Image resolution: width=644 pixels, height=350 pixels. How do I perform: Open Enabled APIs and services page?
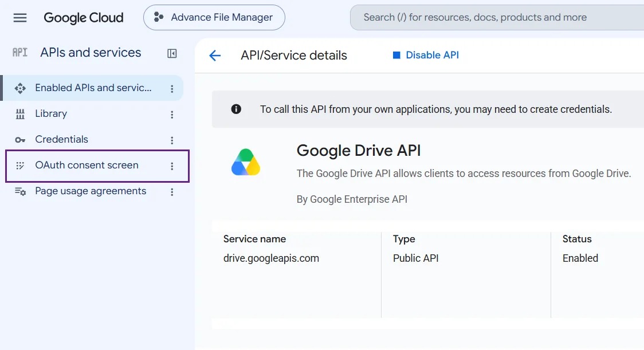(x=93, y=88)
